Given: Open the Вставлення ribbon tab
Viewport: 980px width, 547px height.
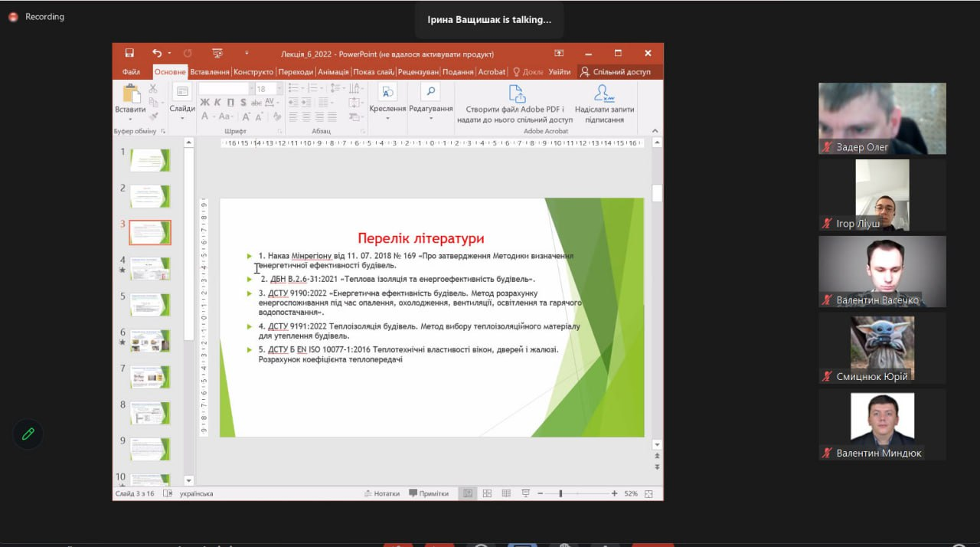Looking at the screenshot, I should point(210,72).
